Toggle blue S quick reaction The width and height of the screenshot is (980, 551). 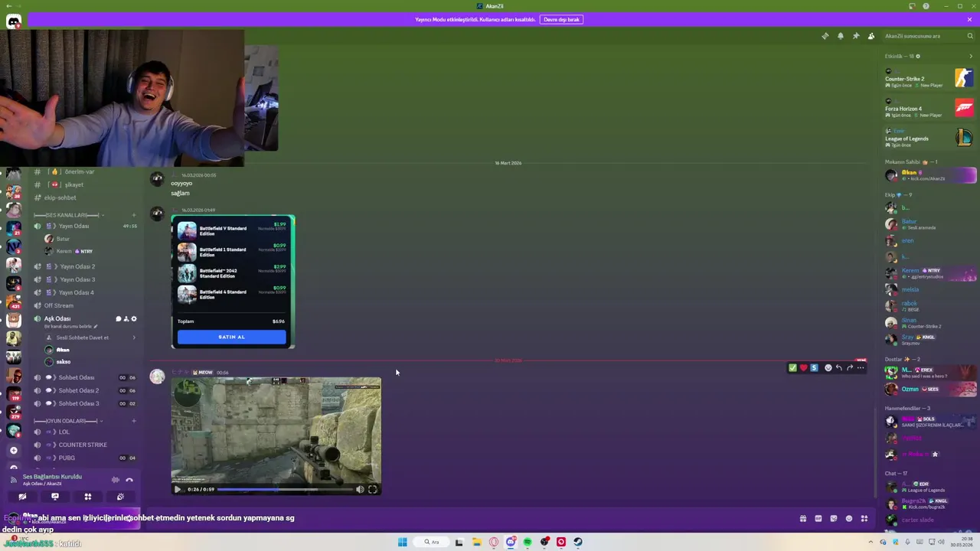[x=814, y=368]
